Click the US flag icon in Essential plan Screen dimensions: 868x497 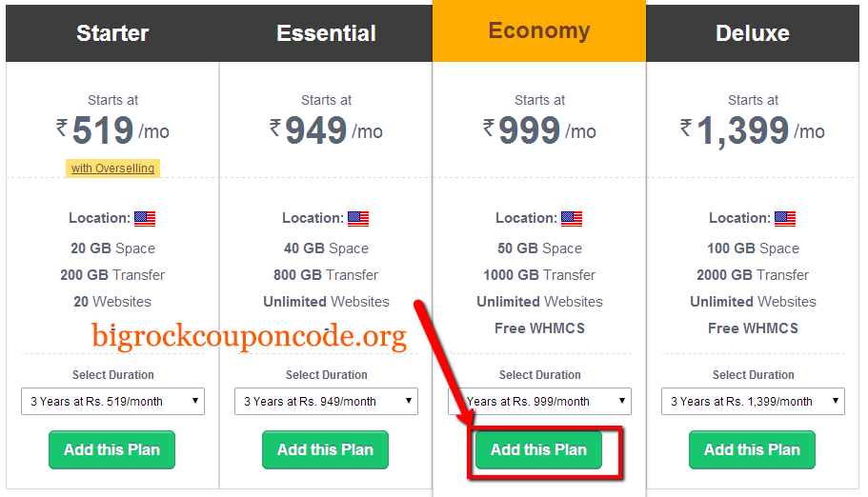[358, 219]
